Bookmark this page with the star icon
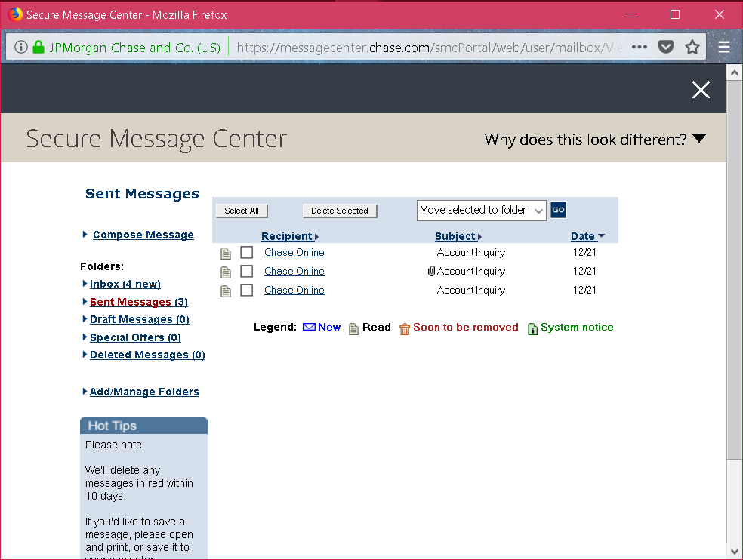Viewport: 743px width, 560px height. tap(692, 47)
